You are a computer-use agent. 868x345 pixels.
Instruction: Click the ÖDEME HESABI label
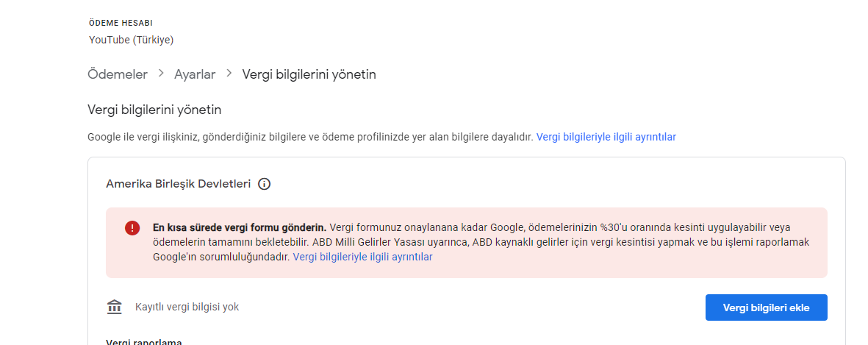tap(121, 24)
